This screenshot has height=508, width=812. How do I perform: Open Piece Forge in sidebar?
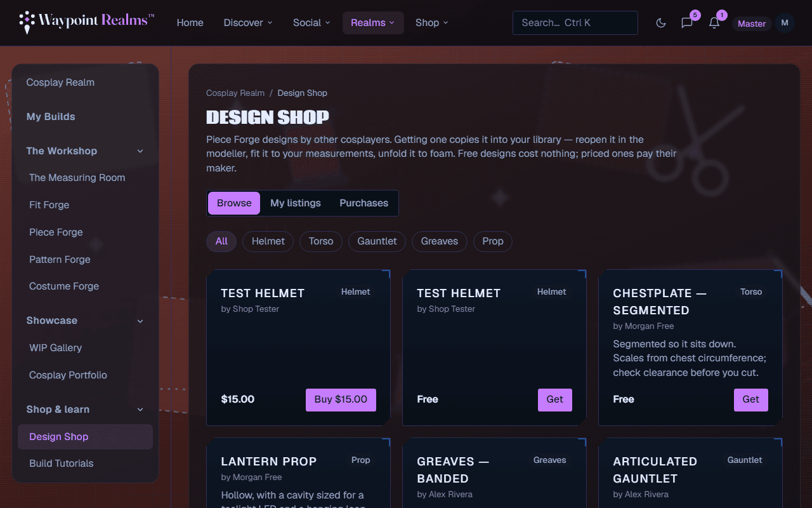pyautogui.click(x=85, y=232)
